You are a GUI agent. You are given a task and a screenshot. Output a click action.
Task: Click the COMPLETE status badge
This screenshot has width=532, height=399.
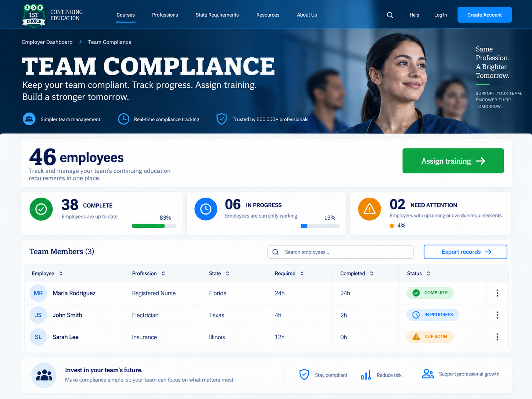[430, 293]
